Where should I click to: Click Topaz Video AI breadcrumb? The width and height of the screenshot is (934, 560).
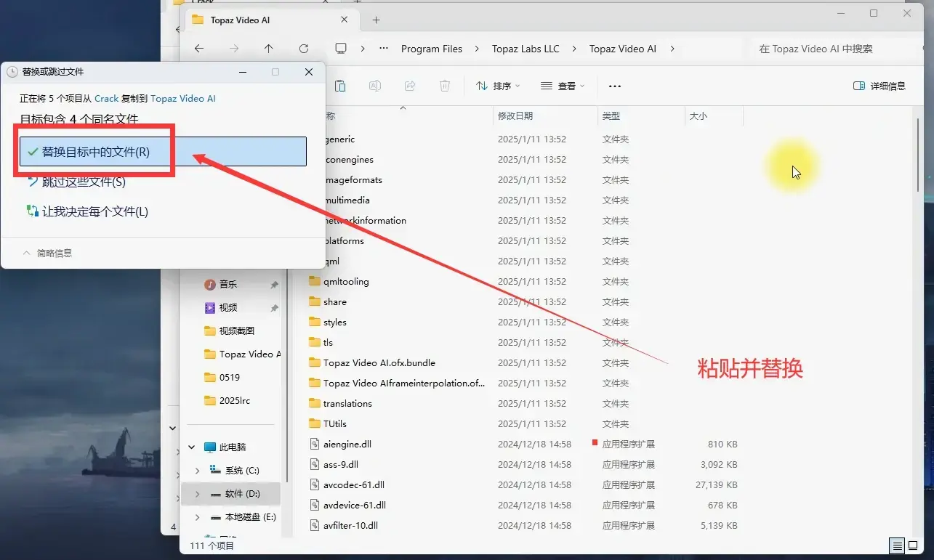pos(623,49)
